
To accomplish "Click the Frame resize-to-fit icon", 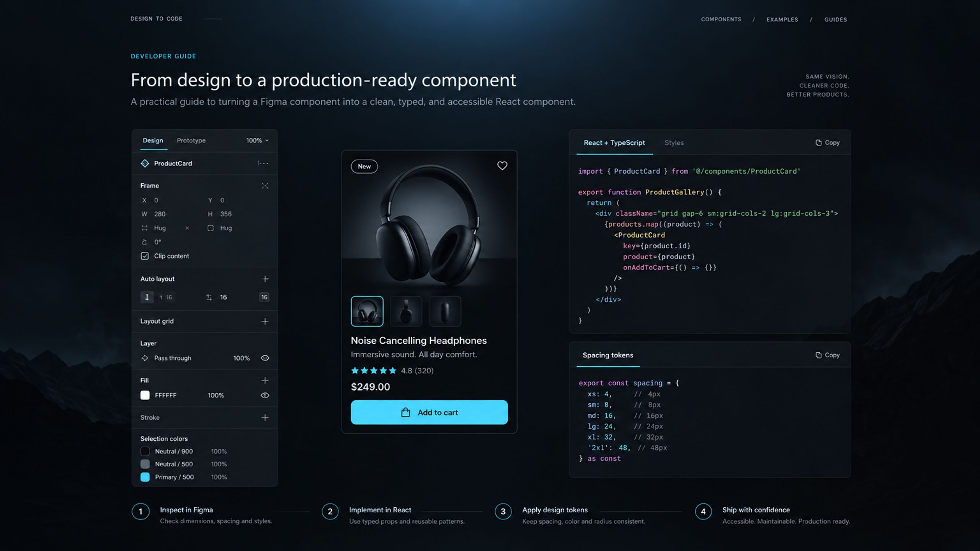I will (265, 186).
